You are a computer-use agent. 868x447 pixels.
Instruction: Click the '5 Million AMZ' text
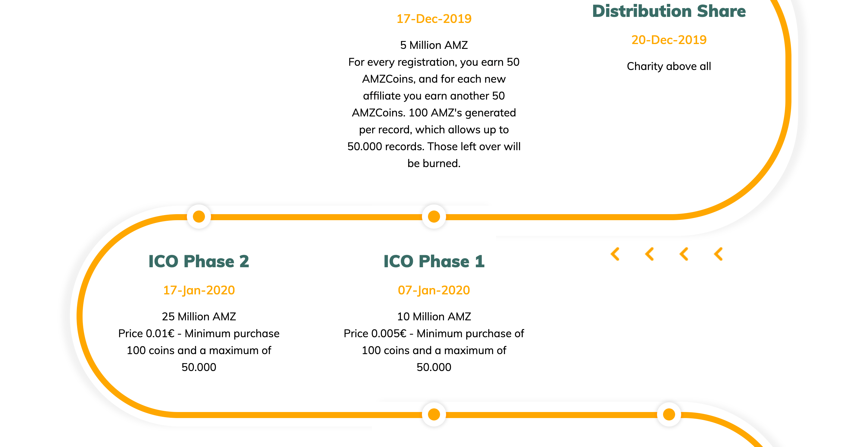[x=434, y=45]
